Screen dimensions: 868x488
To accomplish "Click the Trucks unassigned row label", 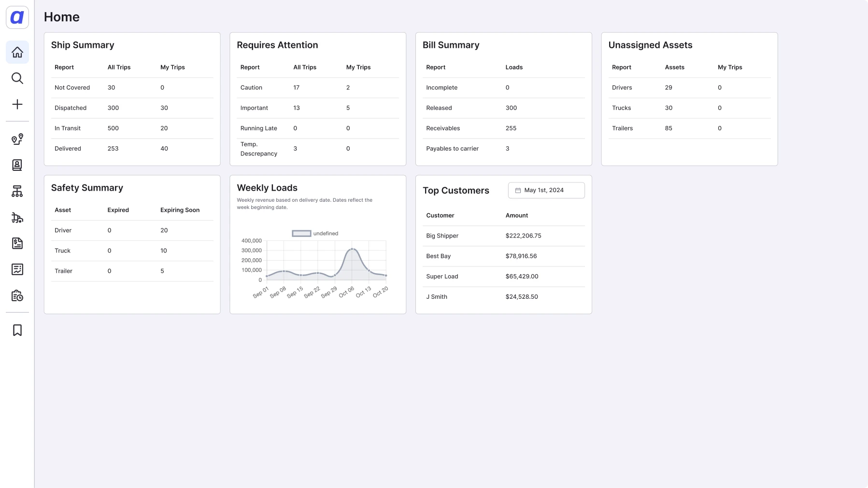I will coord(621,108).
